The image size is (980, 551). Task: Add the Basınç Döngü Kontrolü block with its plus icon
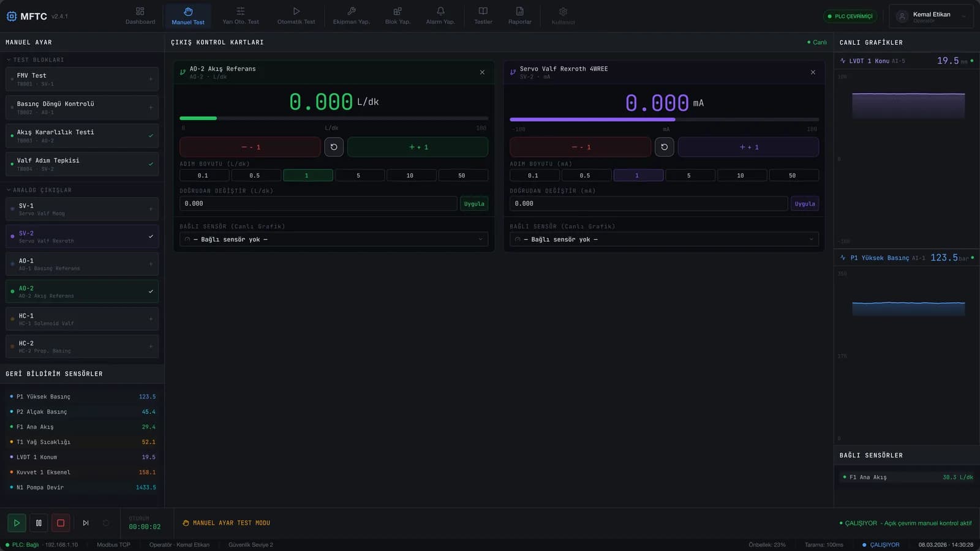tap(151, 107)
